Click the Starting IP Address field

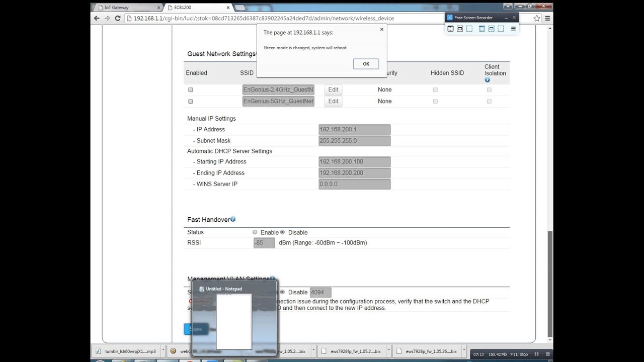pos(355,161)
